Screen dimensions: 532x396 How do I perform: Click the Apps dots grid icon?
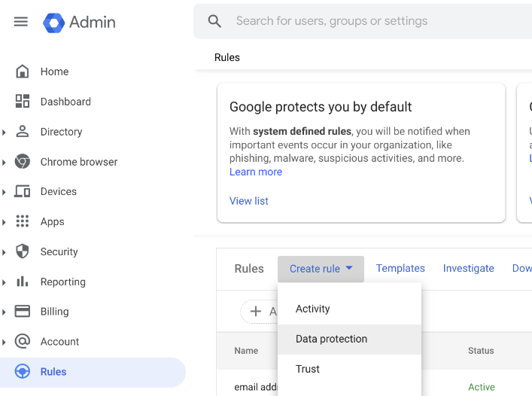(23, 221)
